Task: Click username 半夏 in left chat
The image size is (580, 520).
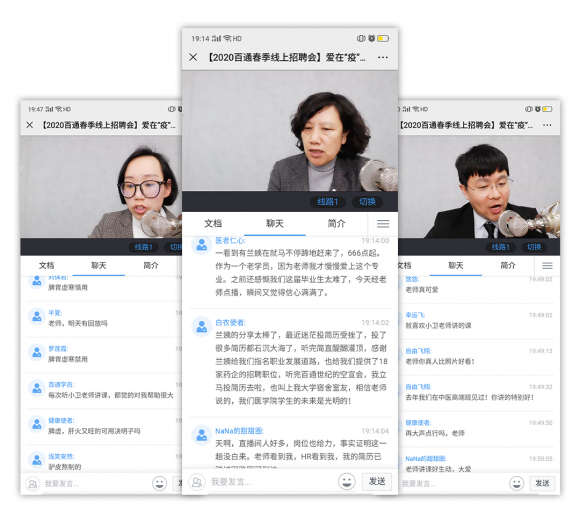Action: pos(55,313)
